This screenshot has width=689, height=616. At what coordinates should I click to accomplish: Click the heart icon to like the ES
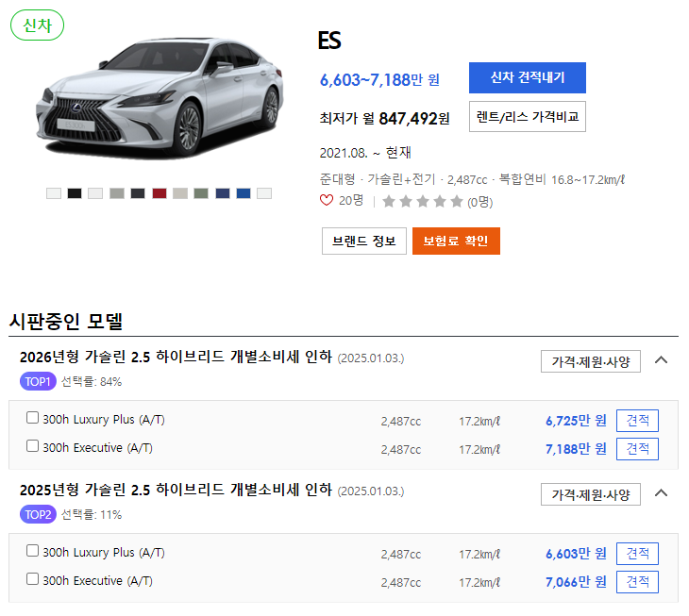pyautogui.click(x=326, y=200)
